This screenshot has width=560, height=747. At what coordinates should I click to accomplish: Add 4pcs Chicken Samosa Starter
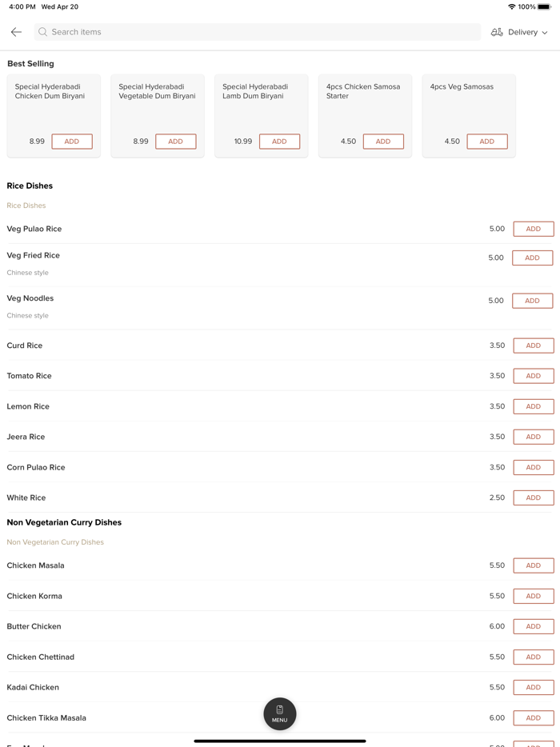click(383, 142)
